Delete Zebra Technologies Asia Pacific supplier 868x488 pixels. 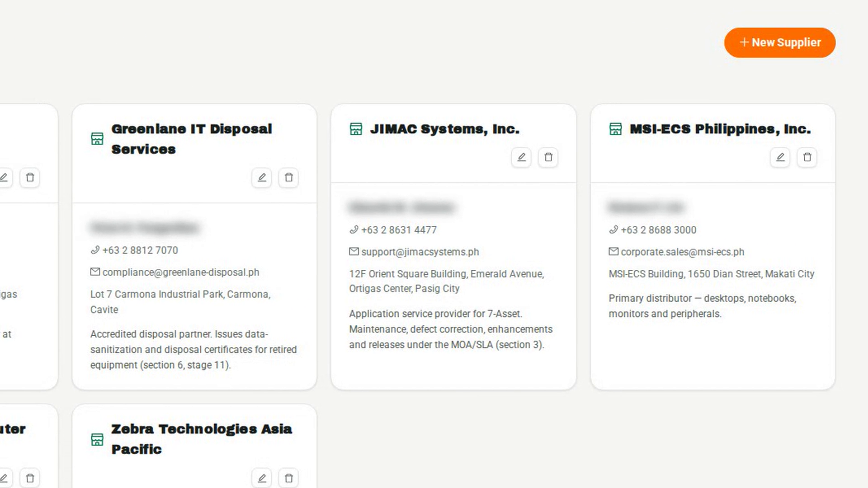pyautogui.click(x=288, y=478)
